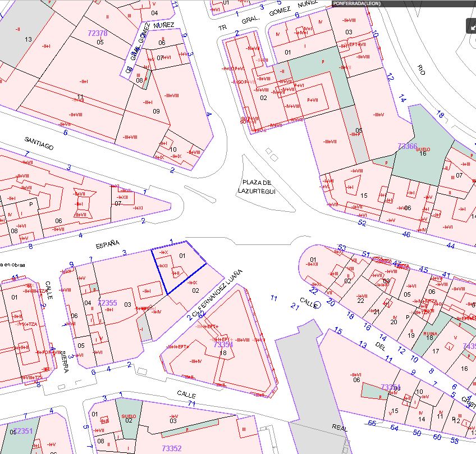Select green SUELO parcel 16

click(423, 153)
